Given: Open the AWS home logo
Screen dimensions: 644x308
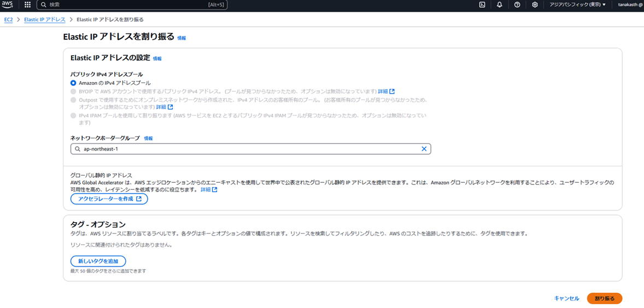Looking at the screenshot, I should [9, 5].
